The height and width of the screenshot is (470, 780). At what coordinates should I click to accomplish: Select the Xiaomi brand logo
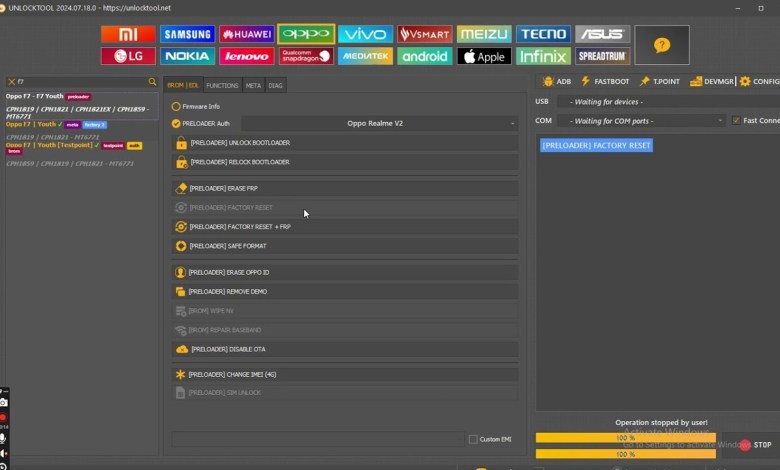click(128, 34)
